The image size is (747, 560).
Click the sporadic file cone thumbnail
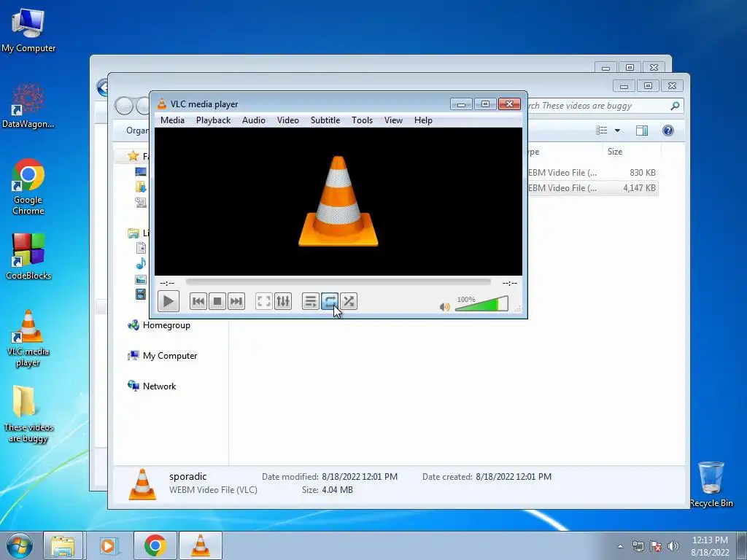[x=142, y=484]
